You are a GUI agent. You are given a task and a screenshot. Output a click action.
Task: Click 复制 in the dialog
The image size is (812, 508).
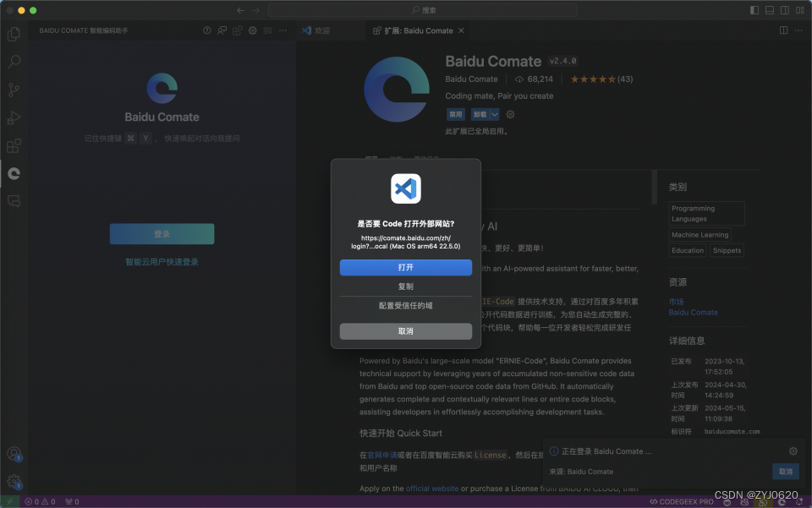405,287
